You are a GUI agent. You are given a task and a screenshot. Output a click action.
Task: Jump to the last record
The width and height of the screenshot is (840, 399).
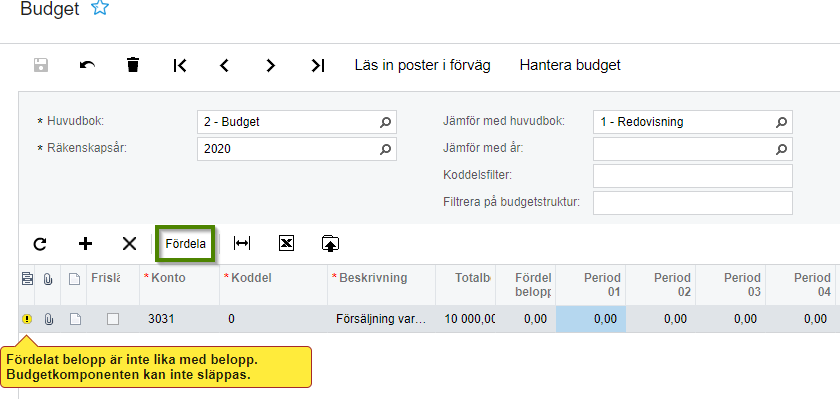(318, 65)
